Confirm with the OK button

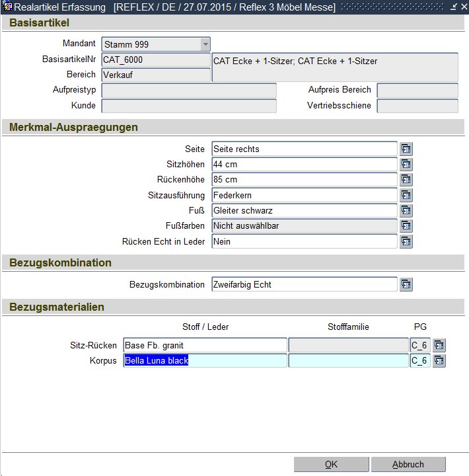(331, 464)
